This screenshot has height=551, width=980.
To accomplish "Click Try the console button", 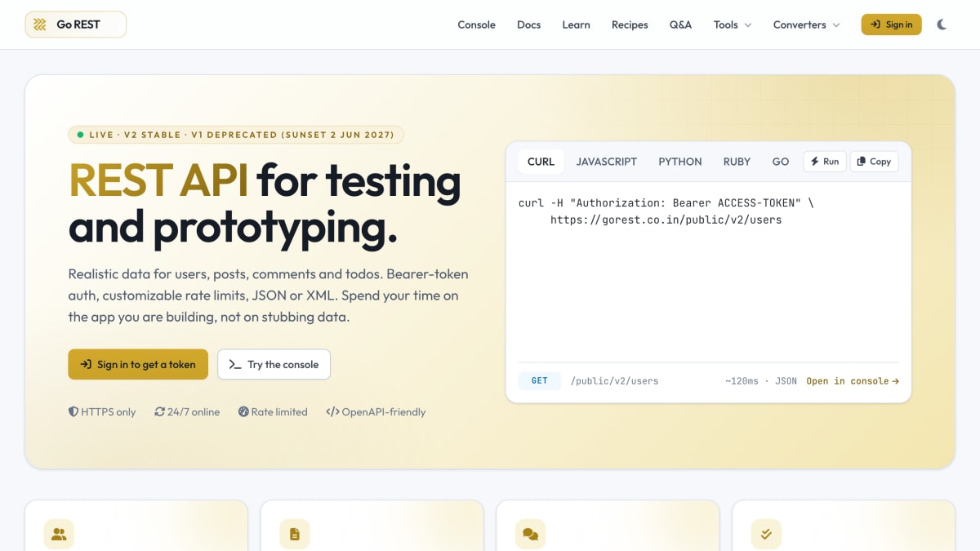I will click(274, 364).
